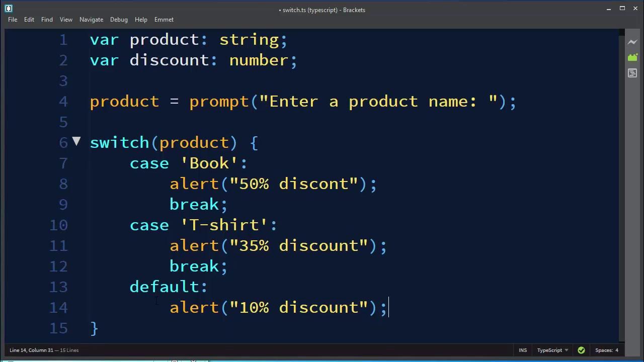Collapse the switch block fold triangle
This screenshot has width=644, height=362.
pyautogui.click(x=76, y=142)
